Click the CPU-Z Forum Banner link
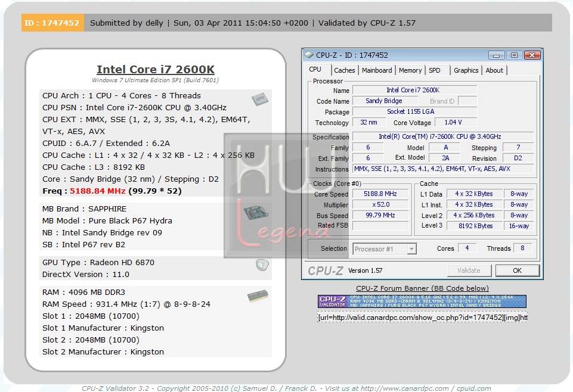 point(422,288)
